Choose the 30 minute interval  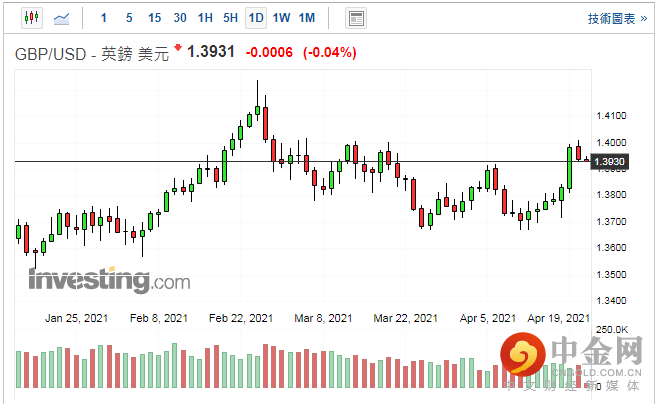(180, 18)
